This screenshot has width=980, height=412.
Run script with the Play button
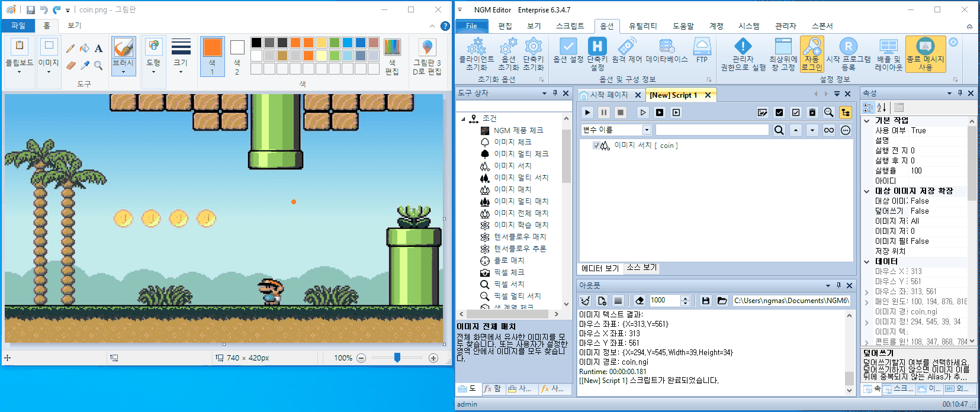click(587, 112)
